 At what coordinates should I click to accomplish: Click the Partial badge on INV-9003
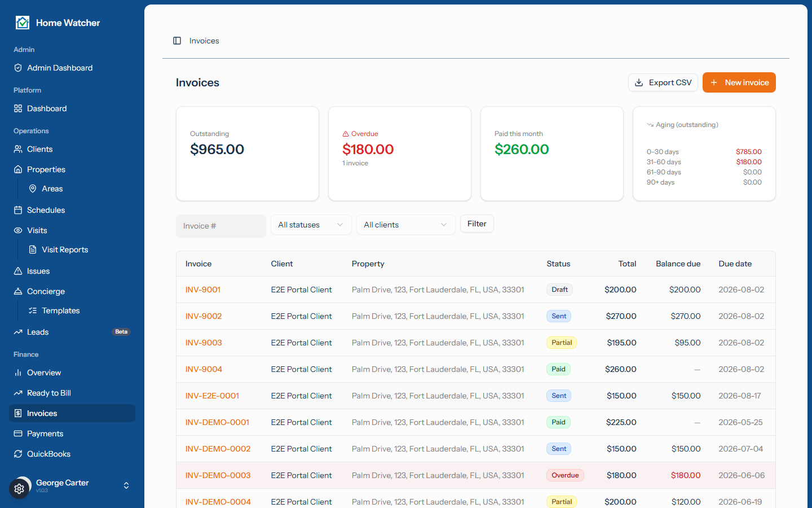[x=562, y=343]
